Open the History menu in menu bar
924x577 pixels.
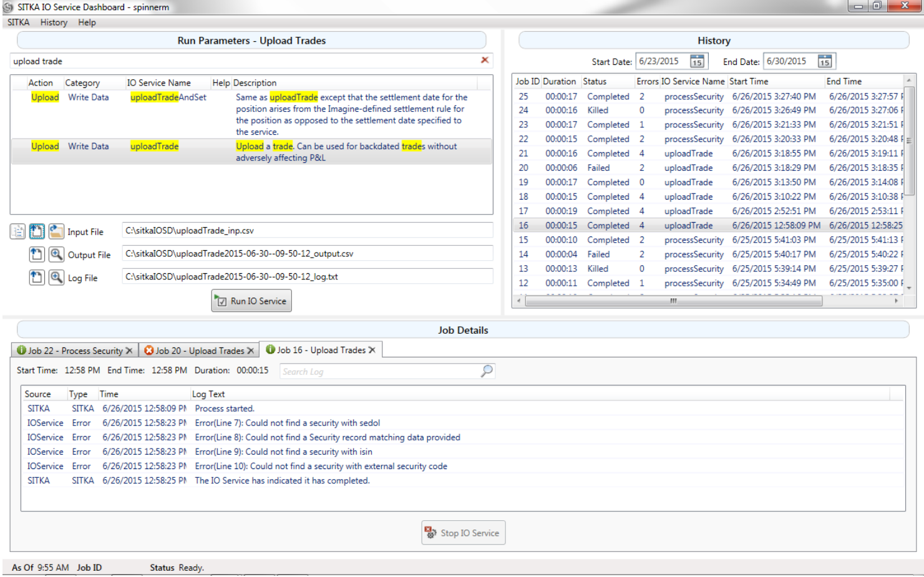[54, 22]
